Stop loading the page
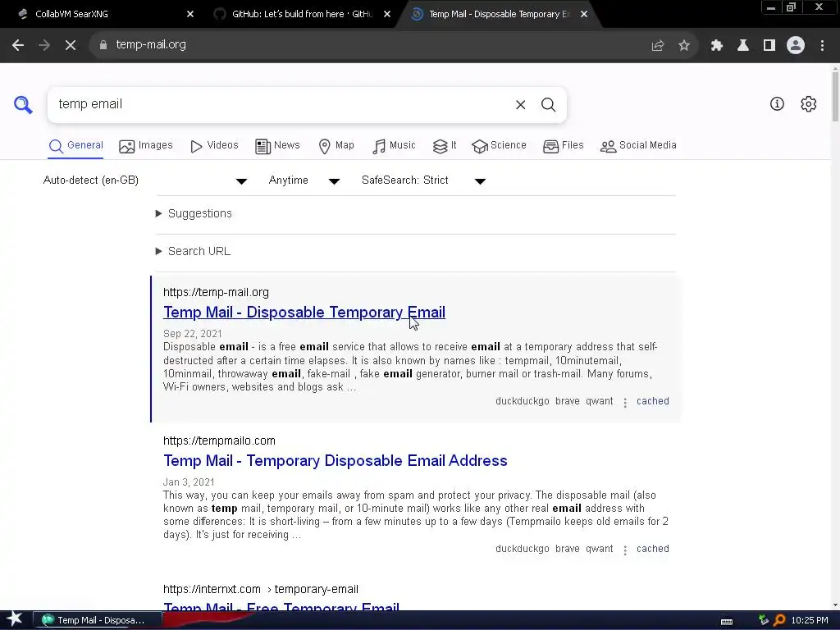 pyautogui.click(x=71, y=45)
